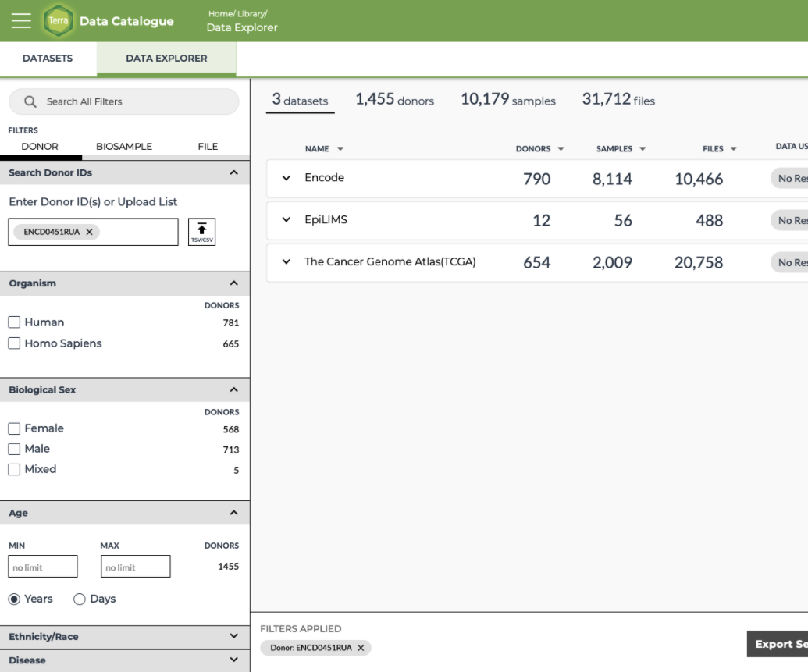Image resolution: width=808 pixels, height=672 pixels.
Task: Upload TSV/CSV donor ID list
Action: coord(201,232)
